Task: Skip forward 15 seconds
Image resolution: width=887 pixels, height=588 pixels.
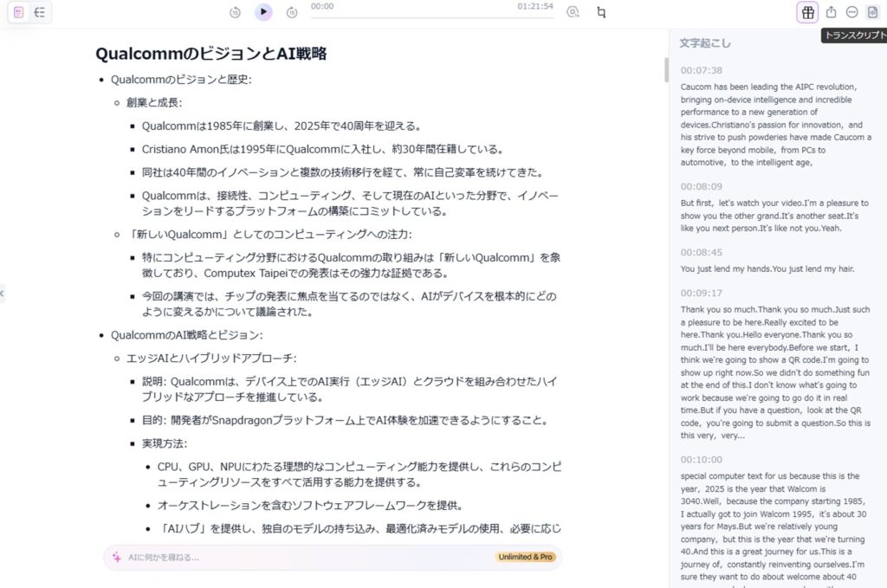Action: [292, 12]
